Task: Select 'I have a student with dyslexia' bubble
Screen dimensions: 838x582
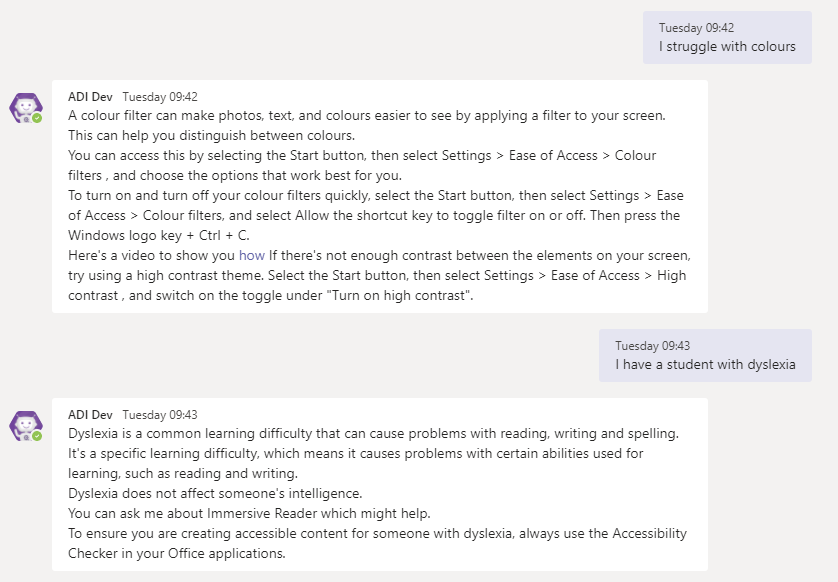Action: [x=705, y=364]
